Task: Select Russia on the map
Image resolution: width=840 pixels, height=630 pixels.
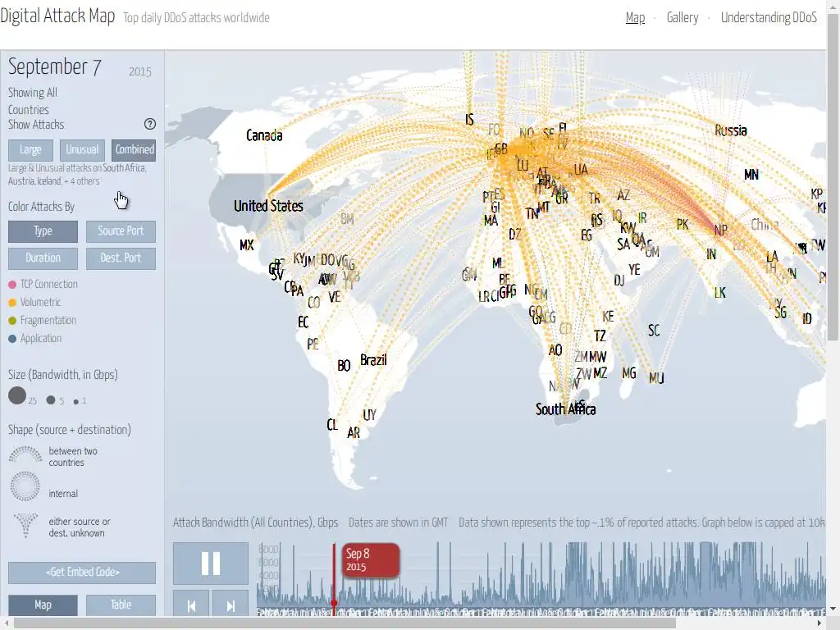Action: [x=731, y=130]
